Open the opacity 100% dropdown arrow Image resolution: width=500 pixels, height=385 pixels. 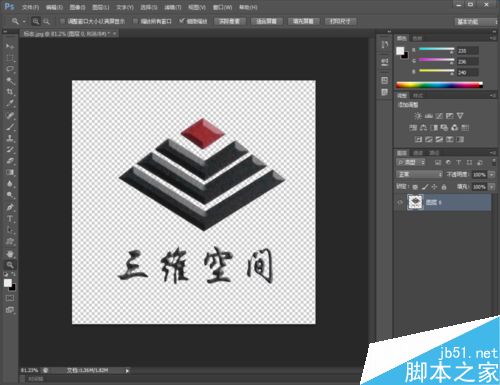(491, 174)
